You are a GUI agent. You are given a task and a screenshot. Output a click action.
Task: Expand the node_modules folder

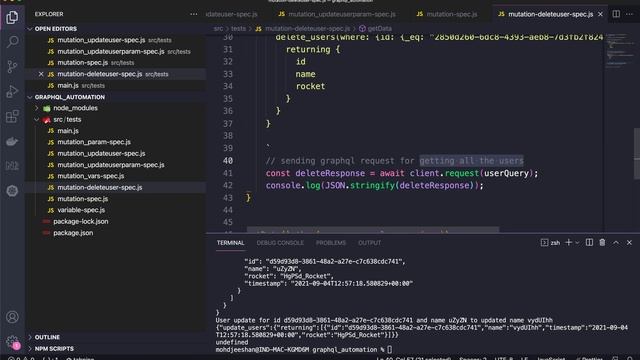pos(76,108)
